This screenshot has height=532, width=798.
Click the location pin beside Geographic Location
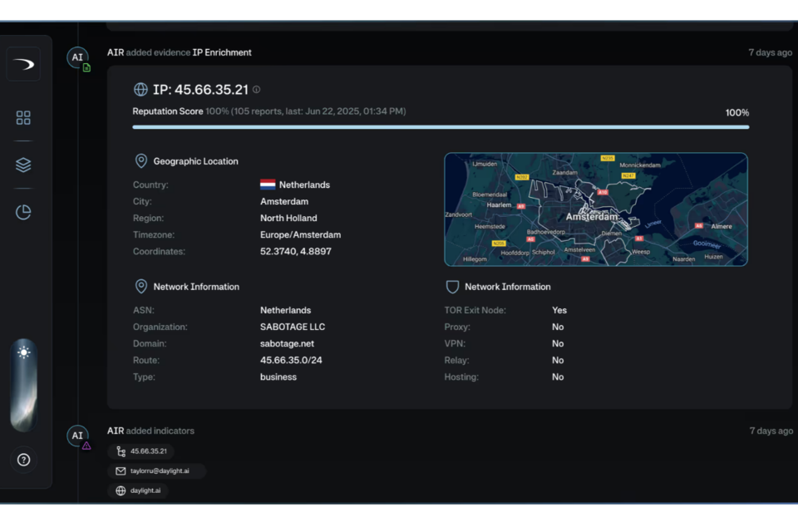[140, 161]
